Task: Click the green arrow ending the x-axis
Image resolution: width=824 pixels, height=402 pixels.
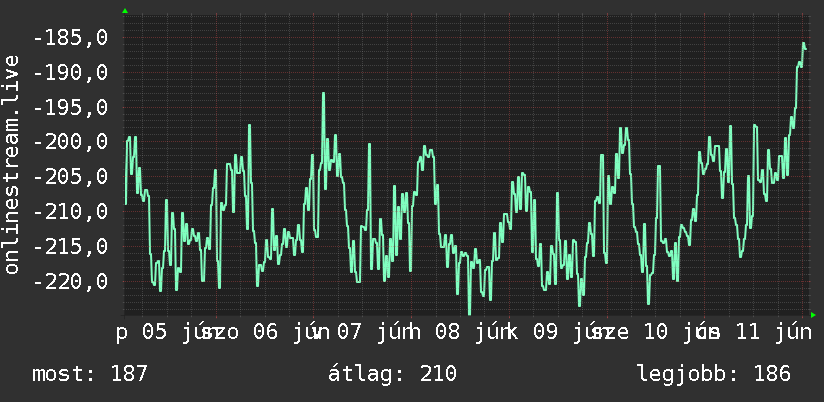Action: point(813,315)
